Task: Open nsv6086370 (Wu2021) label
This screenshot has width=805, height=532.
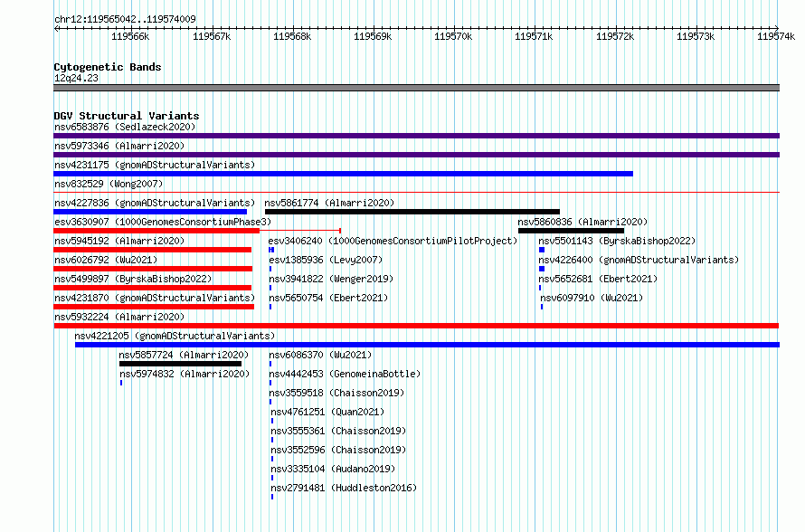Action: click(x=320, y=355)
